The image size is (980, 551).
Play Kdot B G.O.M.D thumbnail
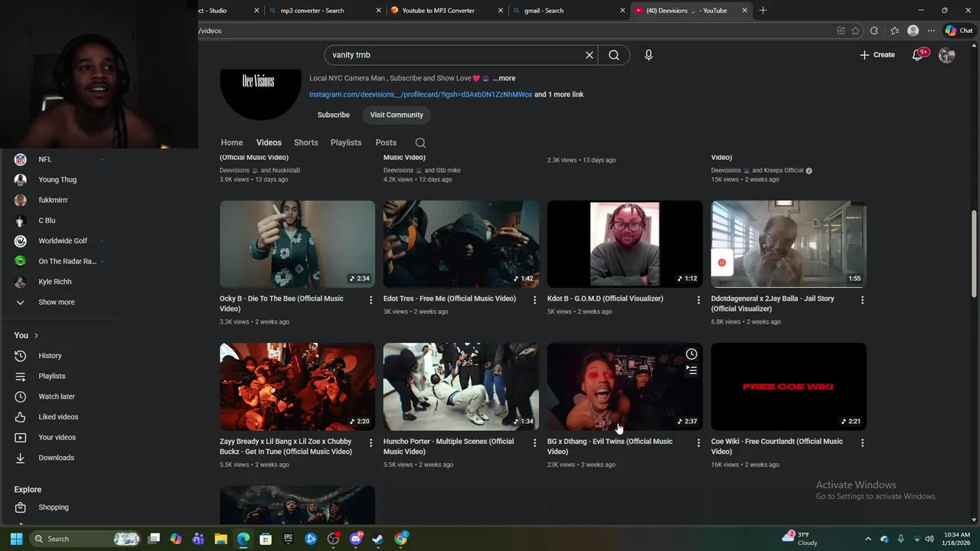[625, 244]
